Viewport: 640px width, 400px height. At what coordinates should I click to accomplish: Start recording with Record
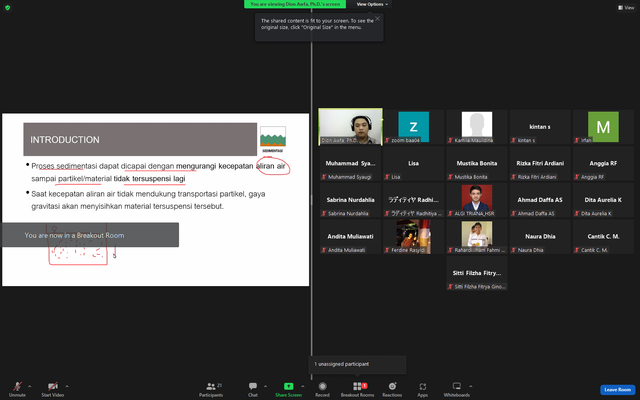(322, 389)
